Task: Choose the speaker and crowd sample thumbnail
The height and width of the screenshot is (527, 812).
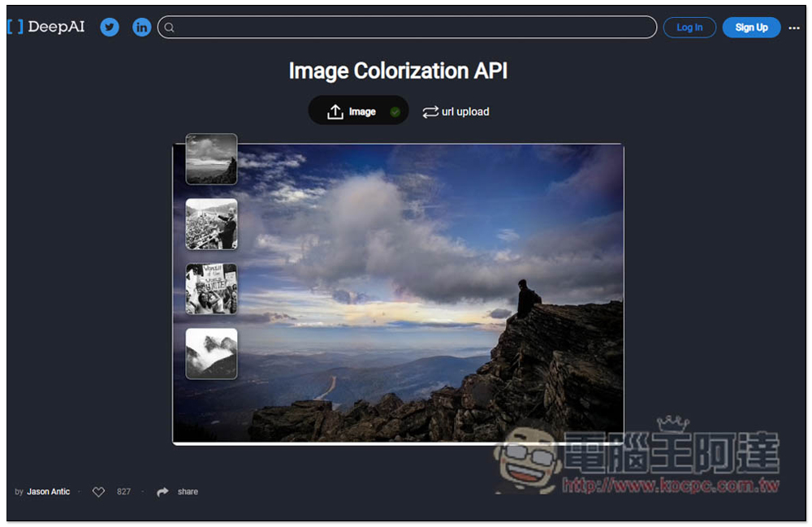Action: [x=211, y=224]
